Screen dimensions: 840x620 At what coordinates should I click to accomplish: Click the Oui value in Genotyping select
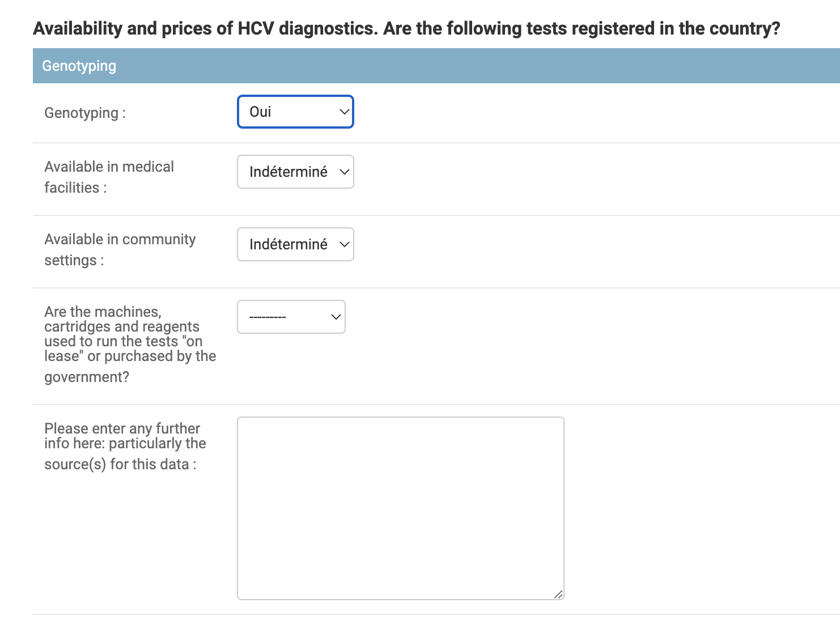pos(260,112)
